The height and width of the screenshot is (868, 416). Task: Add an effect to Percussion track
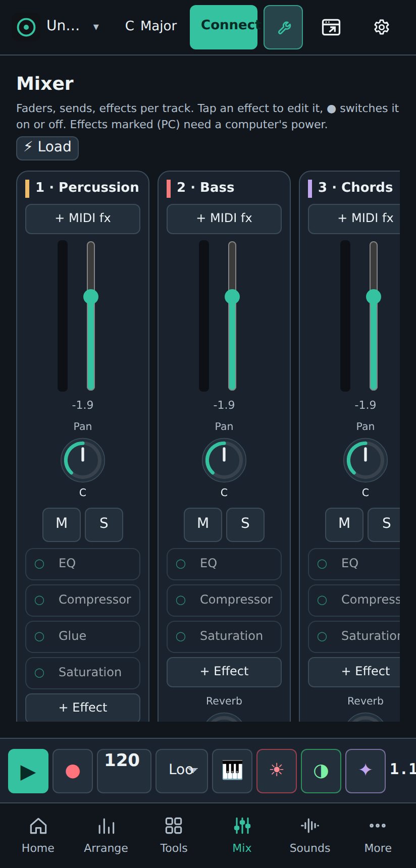coord(83,707)
